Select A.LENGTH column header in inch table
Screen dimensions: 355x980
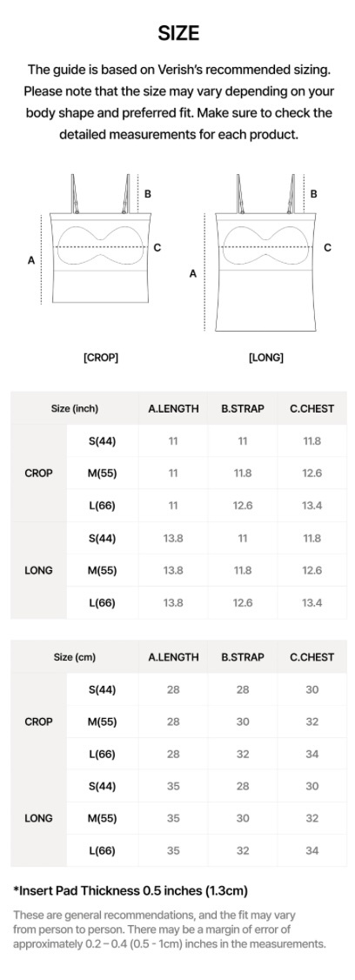pos(174,409)
